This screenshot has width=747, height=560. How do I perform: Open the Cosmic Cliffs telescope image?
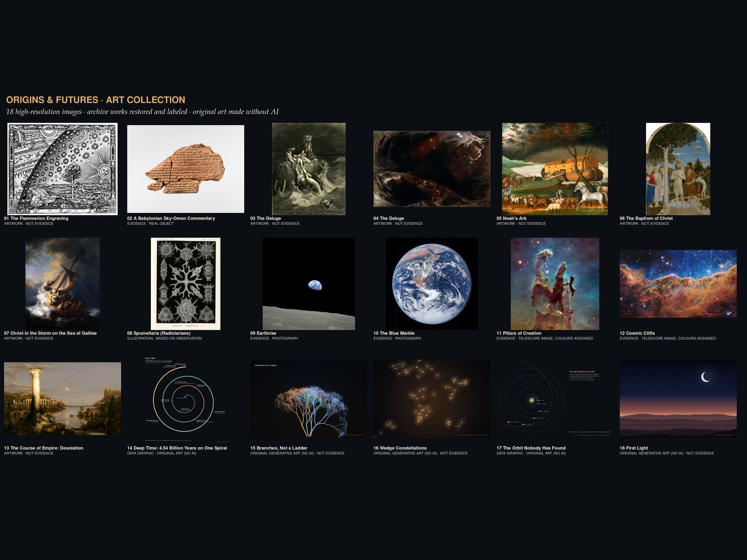[678, 284]
